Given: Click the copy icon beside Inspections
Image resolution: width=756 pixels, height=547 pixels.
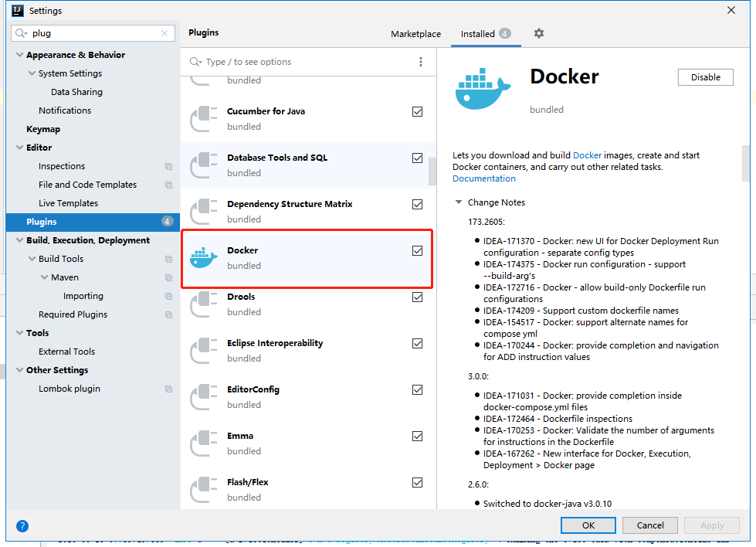Looking at the screenshot, I should (x=169, y=166).
